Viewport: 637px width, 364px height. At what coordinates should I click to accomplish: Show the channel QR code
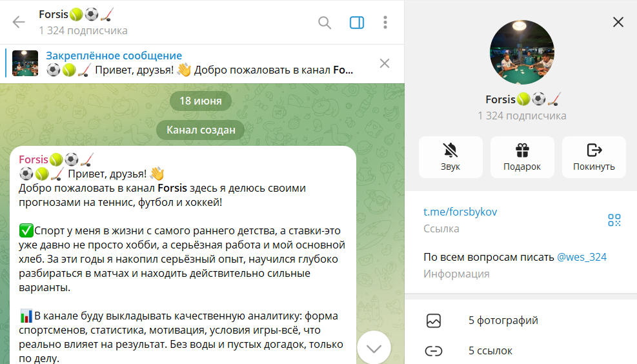[614, 220]
